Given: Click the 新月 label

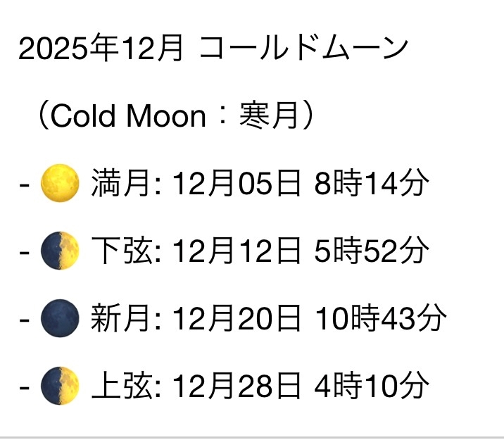Looking at the screenshot, I should point(120,318).
